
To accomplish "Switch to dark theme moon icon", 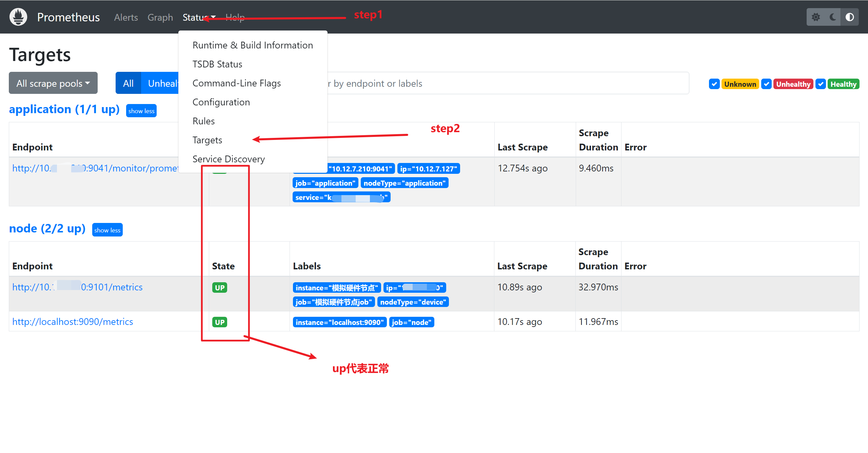I will 833,17.
